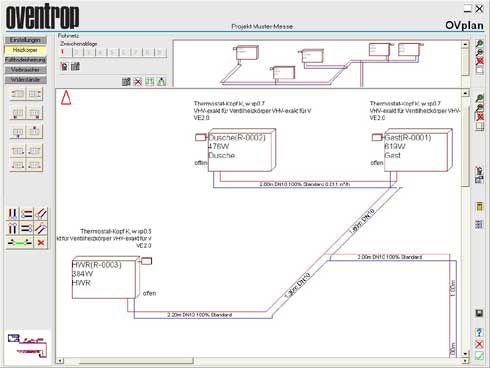Click thermostat head on HWR radiator
This screenshot has height=368, width=490.
(146, 261)
